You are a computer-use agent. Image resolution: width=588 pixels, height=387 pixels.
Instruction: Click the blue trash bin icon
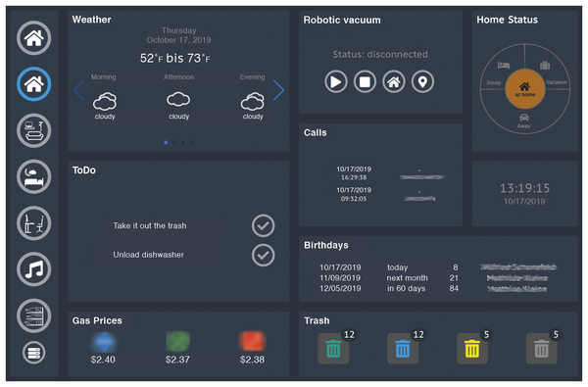[x=403, y=349]
